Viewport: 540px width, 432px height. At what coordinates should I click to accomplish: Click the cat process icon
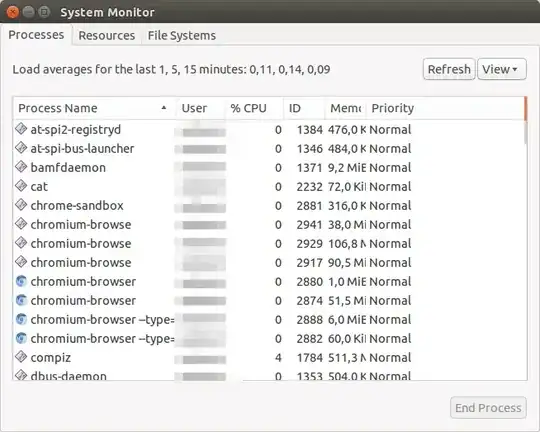(x=21, y=186)
